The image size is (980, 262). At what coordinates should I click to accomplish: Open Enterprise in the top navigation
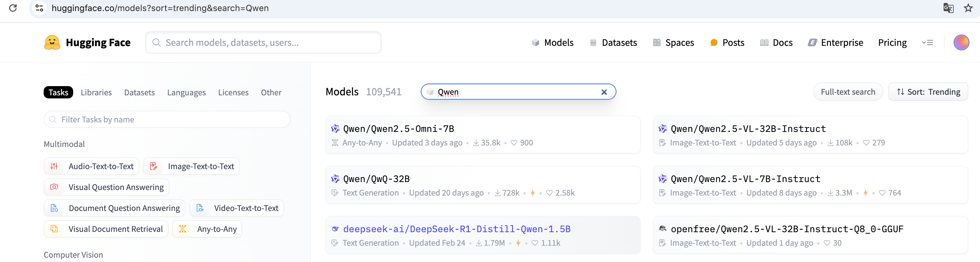pyautogui.click(x=836, y=43)
